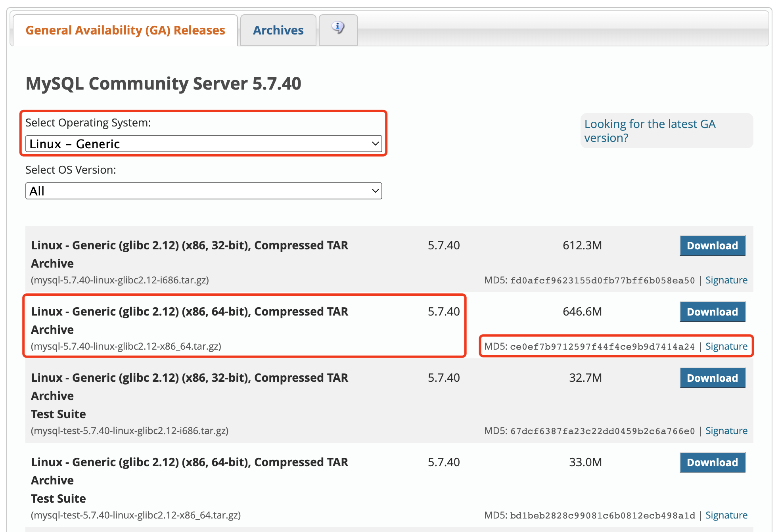View Signature for mysql-test i686 package
This screenshot has height=532, width=778.
(726, 431)
